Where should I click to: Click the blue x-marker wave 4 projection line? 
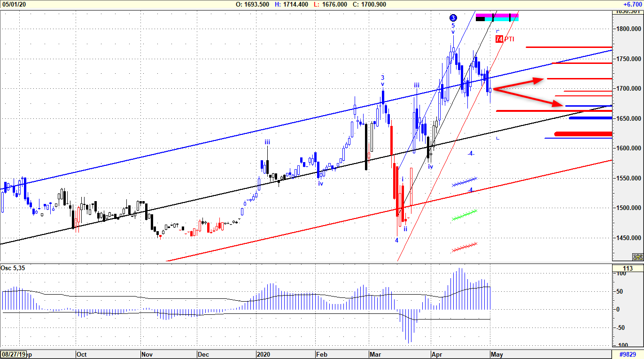click(x=465, y=182)
